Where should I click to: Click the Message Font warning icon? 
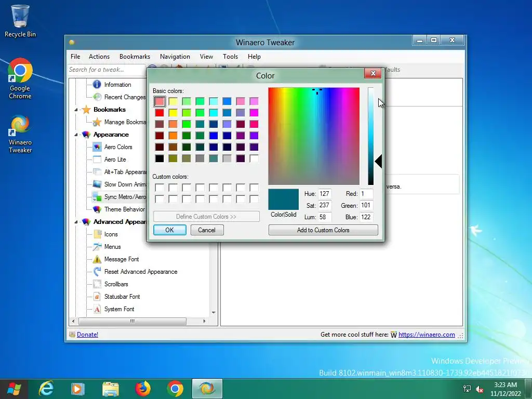tap(97, 259)
